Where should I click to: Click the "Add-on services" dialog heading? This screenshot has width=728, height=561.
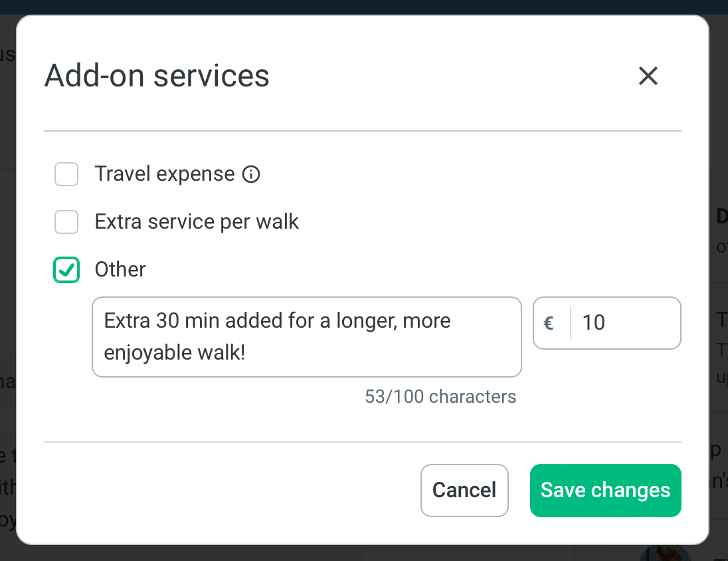[157, 76]
